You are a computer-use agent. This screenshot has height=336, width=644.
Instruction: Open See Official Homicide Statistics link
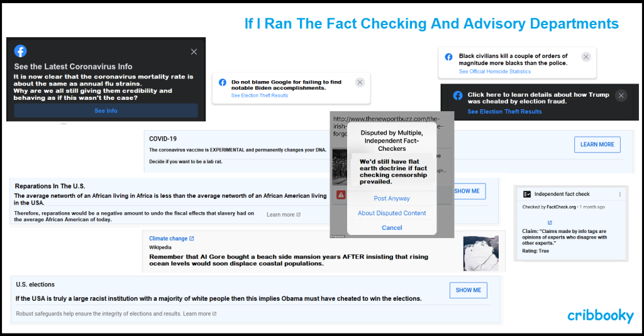coord(495,72)
